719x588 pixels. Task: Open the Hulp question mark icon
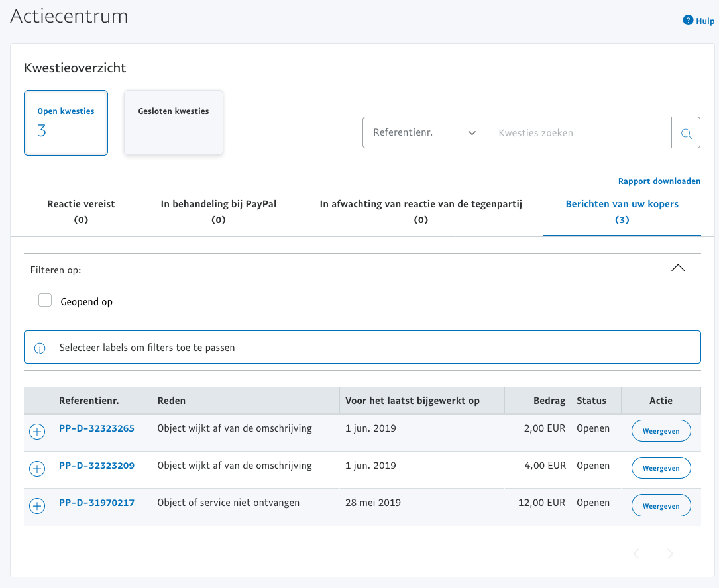tap(688, 21)
